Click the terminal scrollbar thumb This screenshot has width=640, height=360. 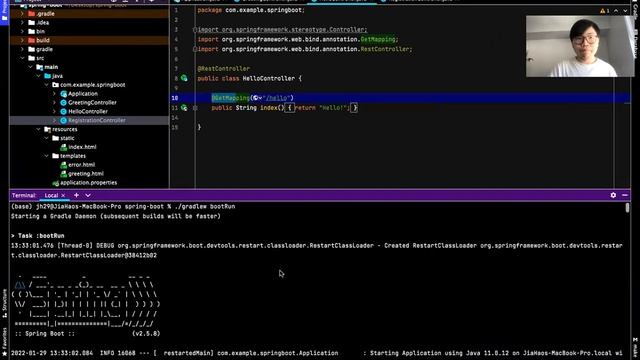[627, 207]
